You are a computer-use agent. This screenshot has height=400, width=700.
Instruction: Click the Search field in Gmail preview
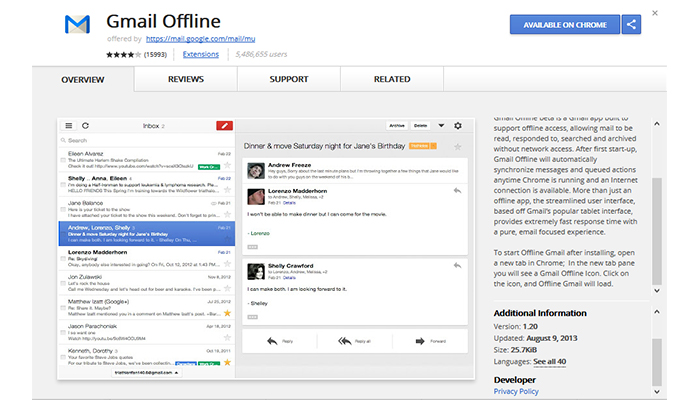(x=147, y=140)
